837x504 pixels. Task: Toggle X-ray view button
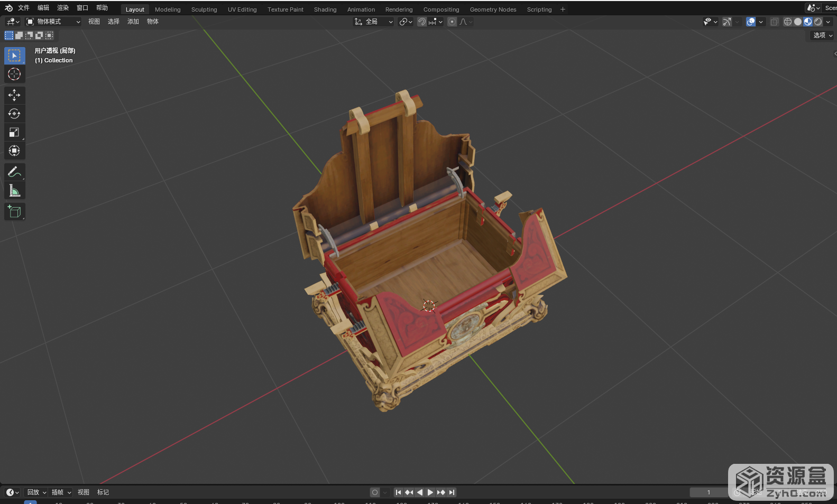[774, 22]
